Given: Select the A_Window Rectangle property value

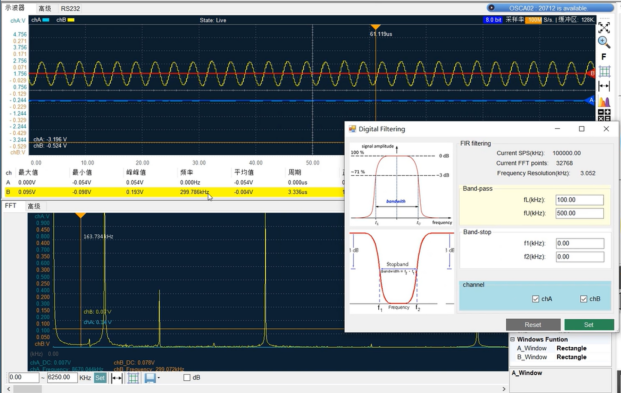Looking at the screenshot, I should tap(571, 348).
